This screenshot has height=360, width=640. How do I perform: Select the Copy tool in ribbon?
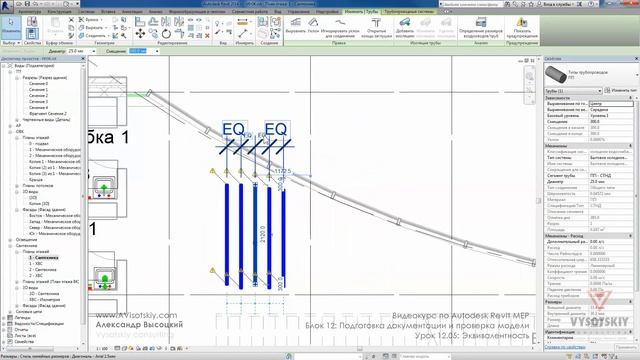pyautogui.click(x=153, y=33)
